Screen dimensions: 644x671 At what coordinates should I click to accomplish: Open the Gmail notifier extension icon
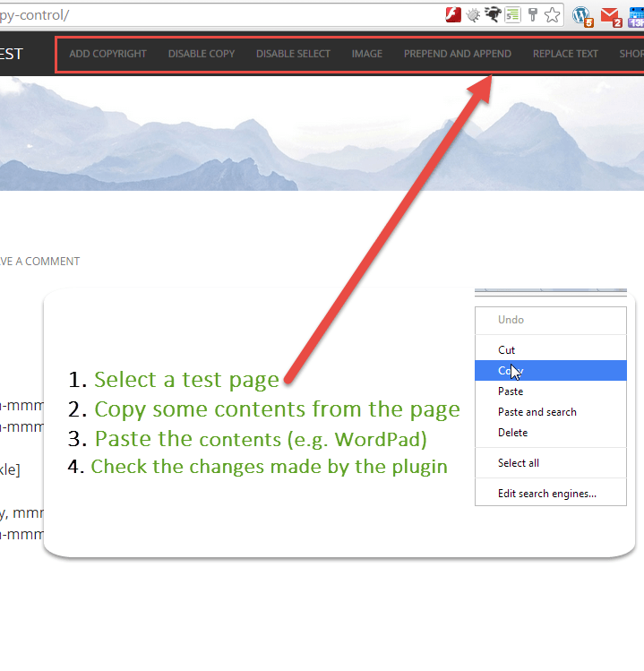tap(611, 15)
